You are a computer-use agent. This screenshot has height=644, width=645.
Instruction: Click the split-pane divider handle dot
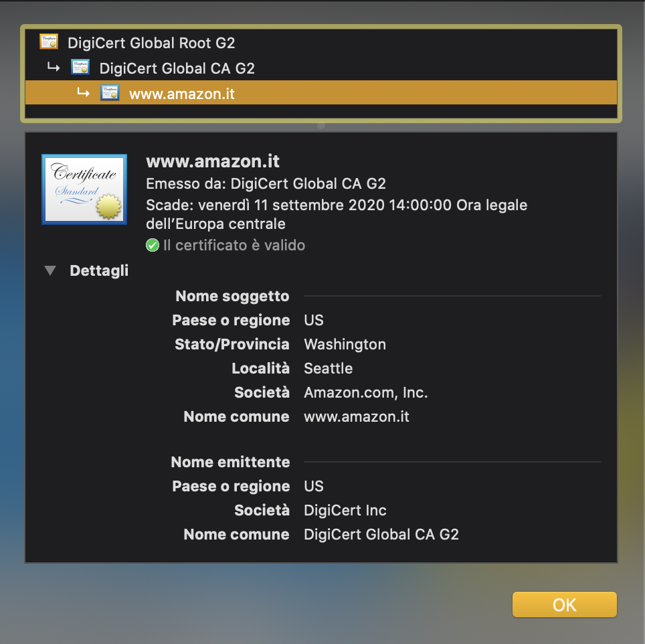[321, 125]
